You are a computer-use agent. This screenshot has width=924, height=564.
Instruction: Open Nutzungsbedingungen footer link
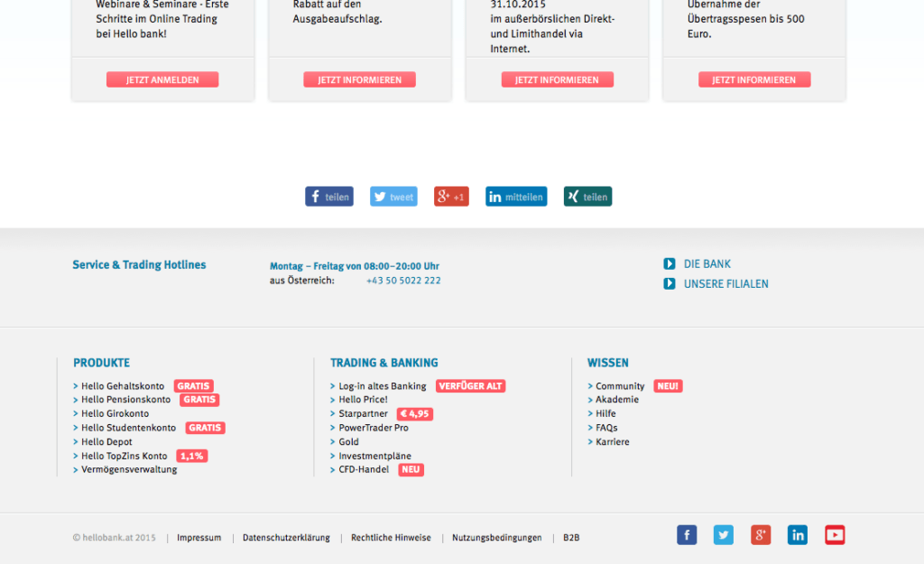[497, 538]
